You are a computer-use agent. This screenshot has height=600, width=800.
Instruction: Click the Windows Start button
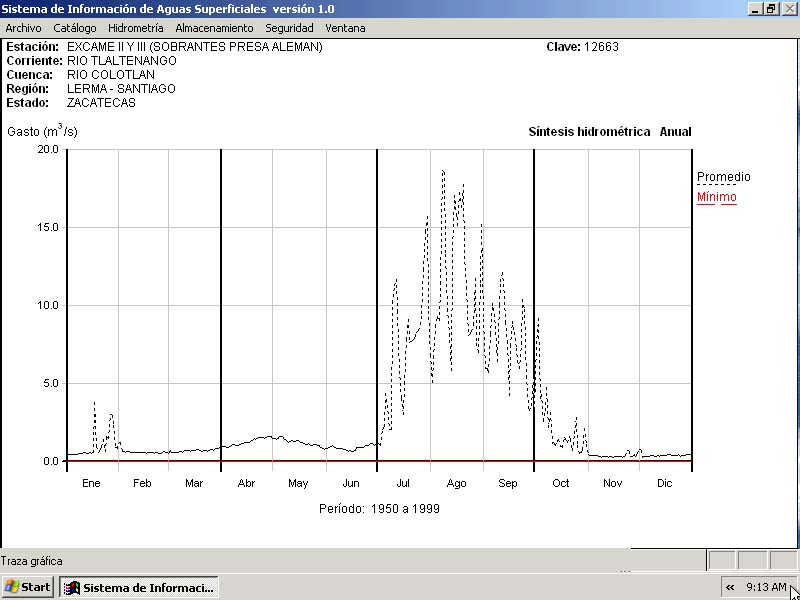[x=28, y=587]
